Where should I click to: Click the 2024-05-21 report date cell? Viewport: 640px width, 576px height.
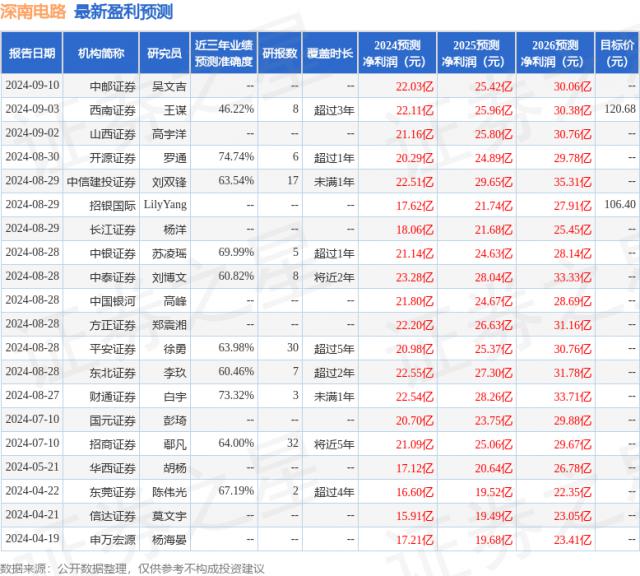(x=32, y=466)
